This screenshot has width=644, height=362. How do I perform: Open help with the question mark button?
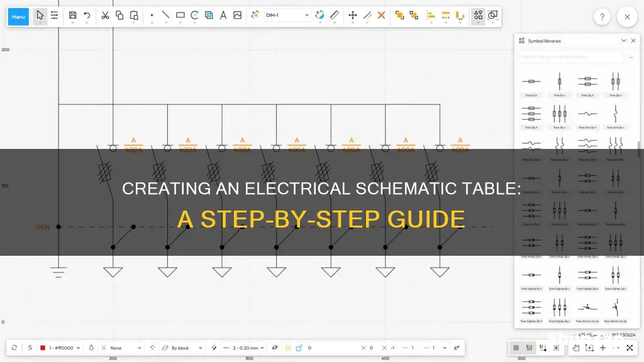[x=602, y=17]
